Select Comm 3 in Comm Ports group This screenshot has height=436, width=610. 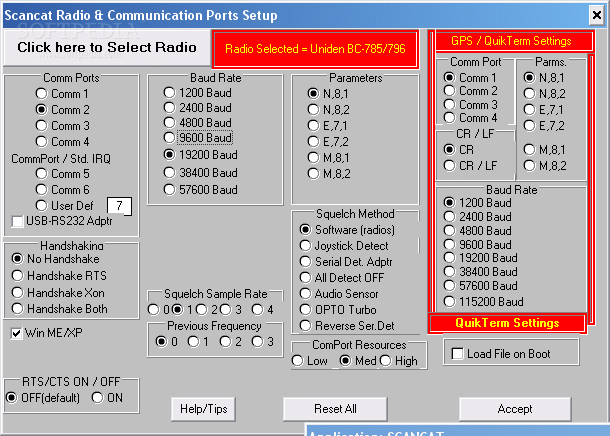pos(62,126)
